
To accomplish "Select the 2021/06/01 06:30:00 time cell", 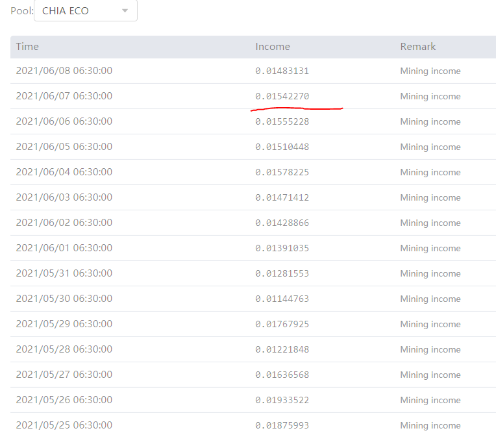I will pyautogui.click(x=64, y=248).
